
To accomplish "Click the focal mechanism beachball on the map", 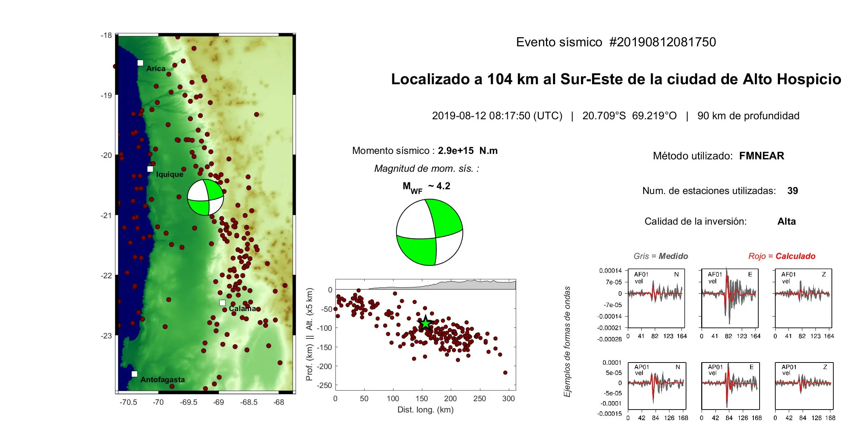I will 206,197.
